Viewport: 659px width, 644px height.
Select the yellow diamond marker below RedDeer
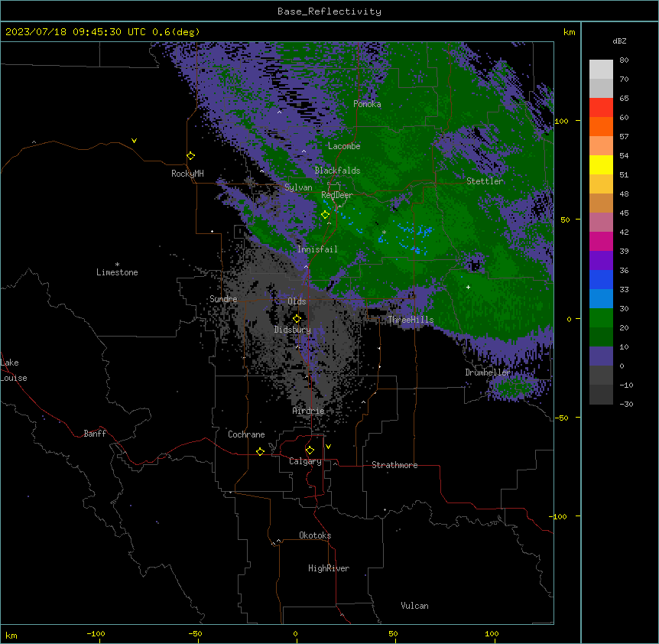[x=326, y=215]
